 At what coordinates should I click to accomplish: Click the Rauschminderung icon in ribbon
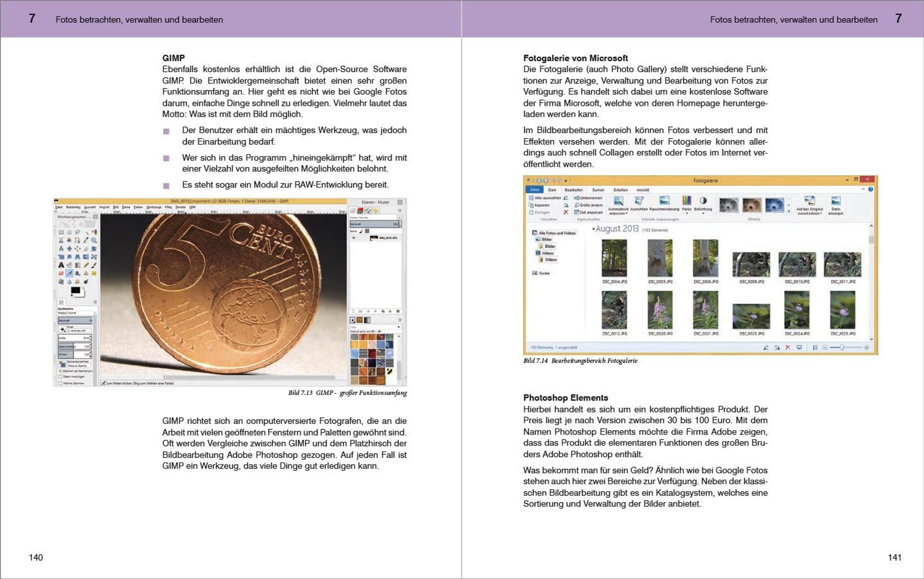[664, 201]
